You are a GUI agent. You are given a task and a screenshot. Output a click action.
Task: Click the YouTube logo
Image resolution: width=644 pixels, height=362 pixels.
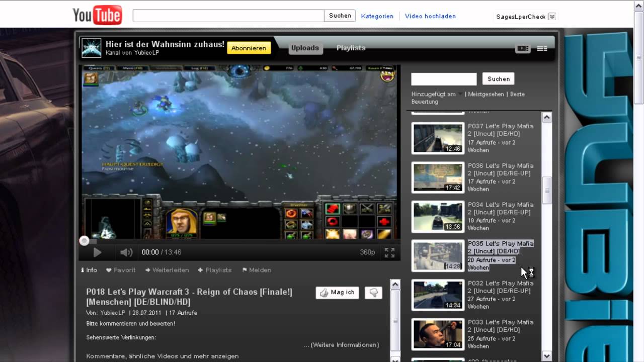(97, 15)
